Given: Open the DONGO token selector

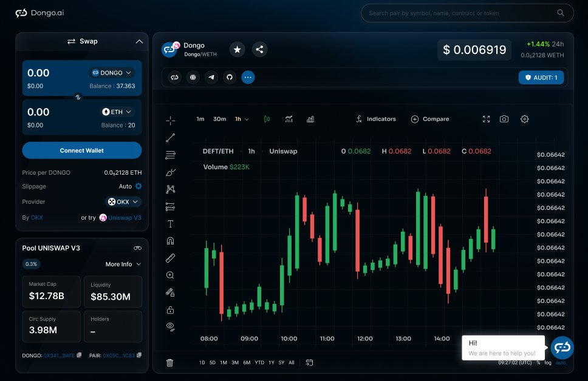Looking at the screenshot, I should click(x=112, y=73).
